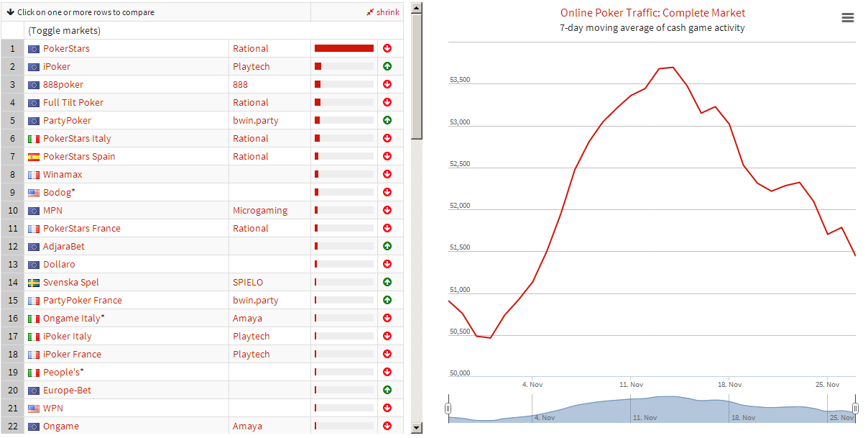Click the 888poker traffic bar
Screen dimensions: 868x438
click(344, 84)
